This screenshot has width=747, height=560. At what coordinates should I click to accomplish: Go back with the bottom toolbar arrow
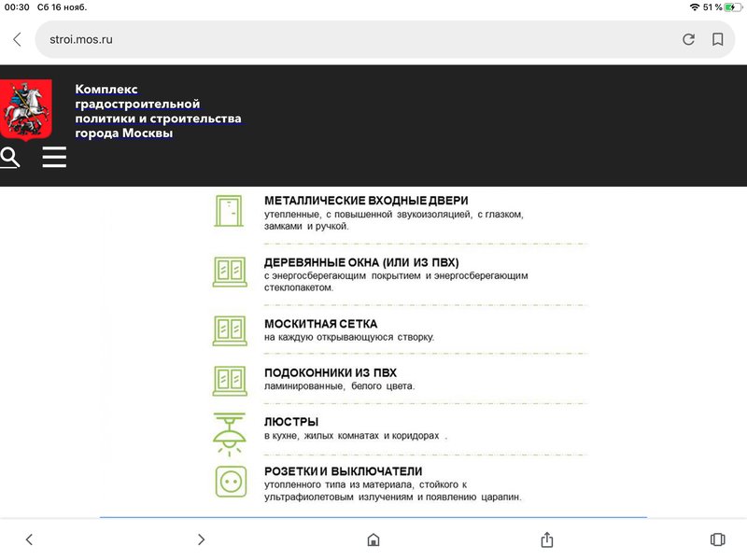[x=29, y=539]
